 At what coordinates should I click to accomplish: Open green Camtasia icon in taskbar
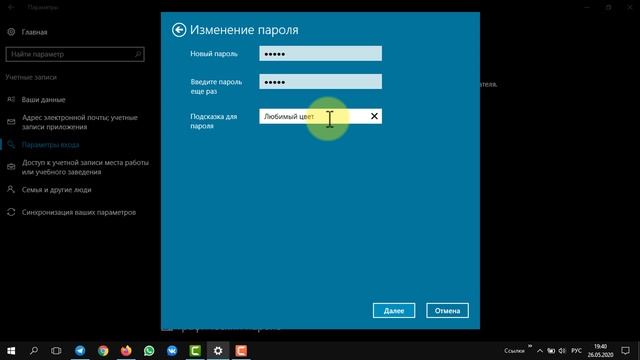(x=195, y=351)
